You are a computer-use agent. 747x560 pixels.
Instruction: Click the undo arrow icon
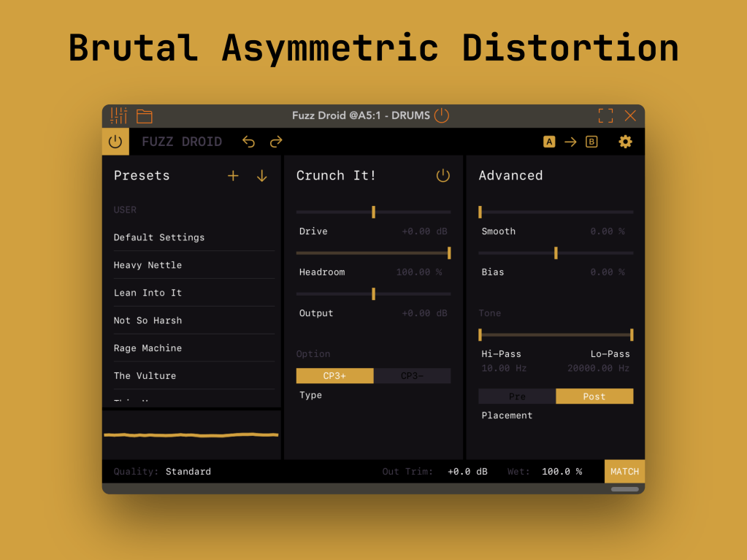click(249, 142)
